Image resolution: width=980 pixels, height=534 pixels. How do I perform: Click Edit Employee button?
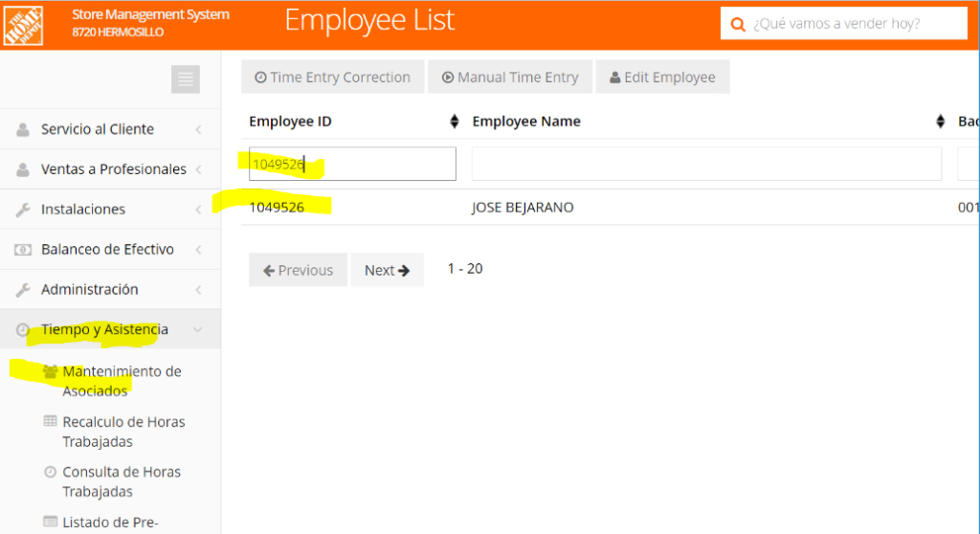coord(662,77)
